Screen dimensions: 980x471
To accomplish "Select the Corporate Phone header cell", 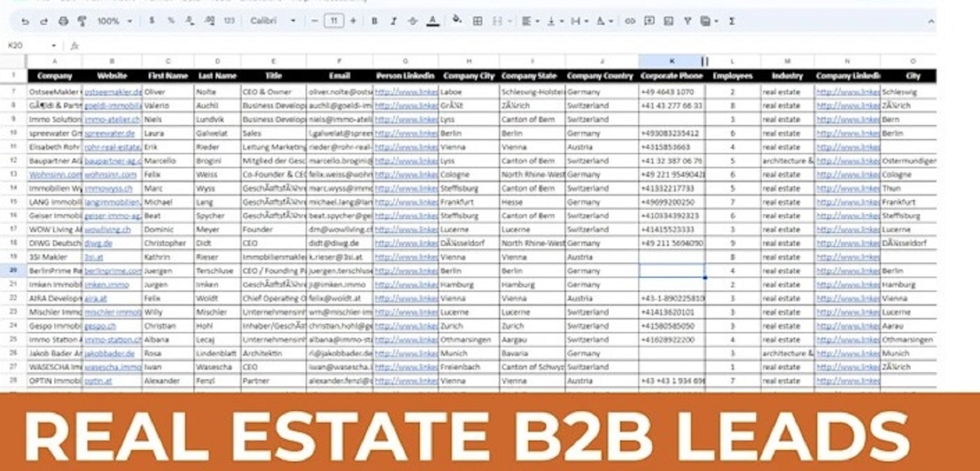I will click(x=672, y=76).
